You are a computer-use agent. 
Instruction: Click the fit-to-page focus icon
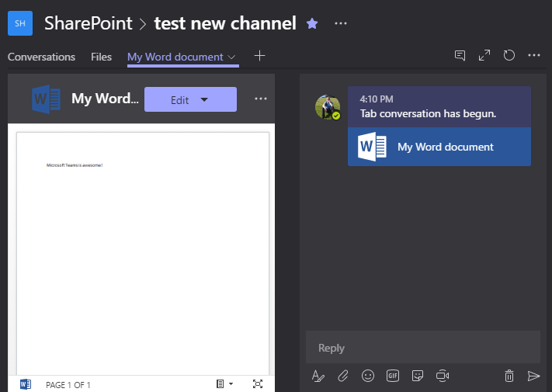[258, 384]
